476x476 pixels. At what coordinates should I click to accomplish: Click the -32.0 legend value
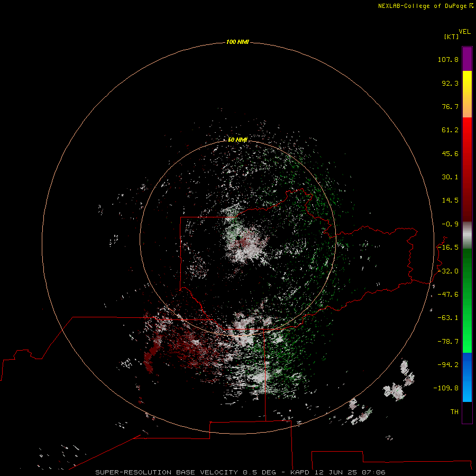point(448,271)
